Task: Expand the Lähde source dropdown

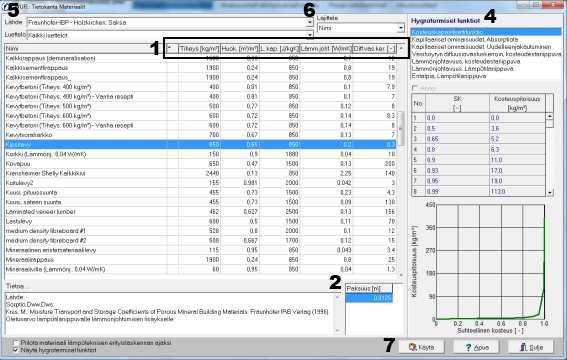Action: [310, 22]
